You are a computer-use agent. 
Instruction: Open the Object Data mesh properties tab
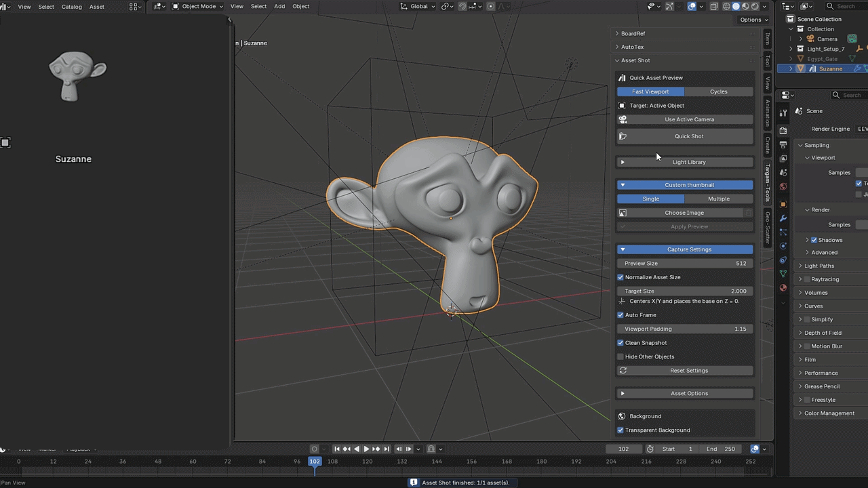[x=783, y=273]
